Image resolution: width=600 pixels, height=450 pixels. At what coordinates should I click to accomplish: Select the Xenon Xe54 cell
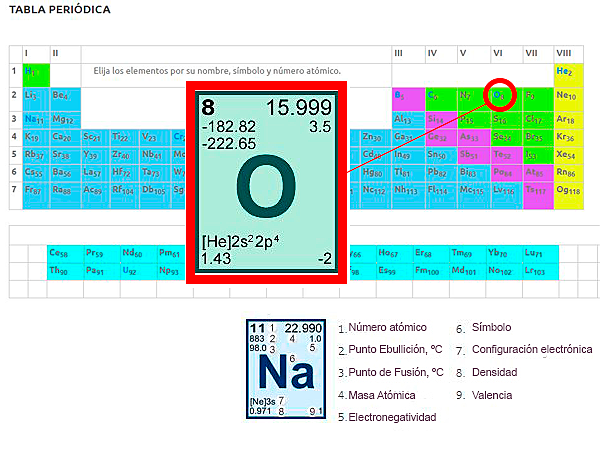(569, 156)
